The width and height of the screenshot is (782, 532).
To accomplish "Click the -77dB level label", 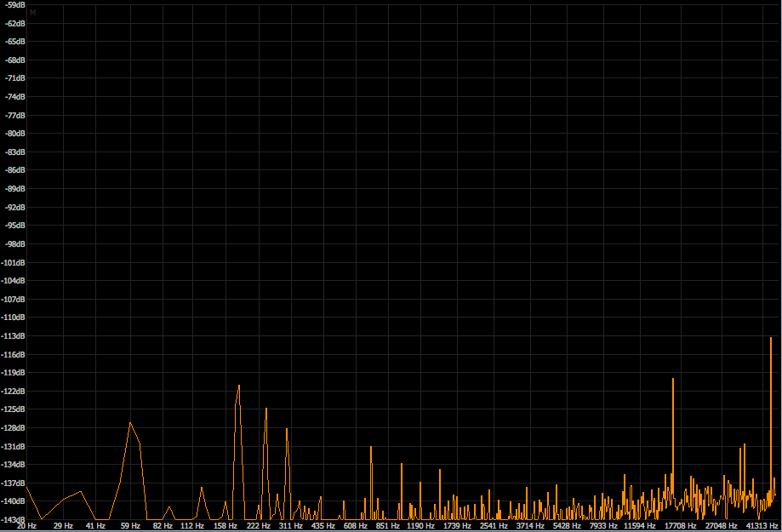I will (15, 115).
